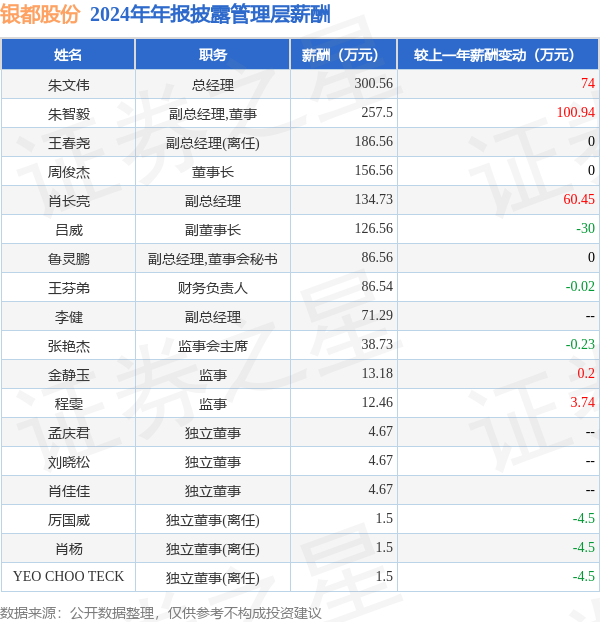Click change value 60.45
This screenshot has height=622, width=600.
579,199
